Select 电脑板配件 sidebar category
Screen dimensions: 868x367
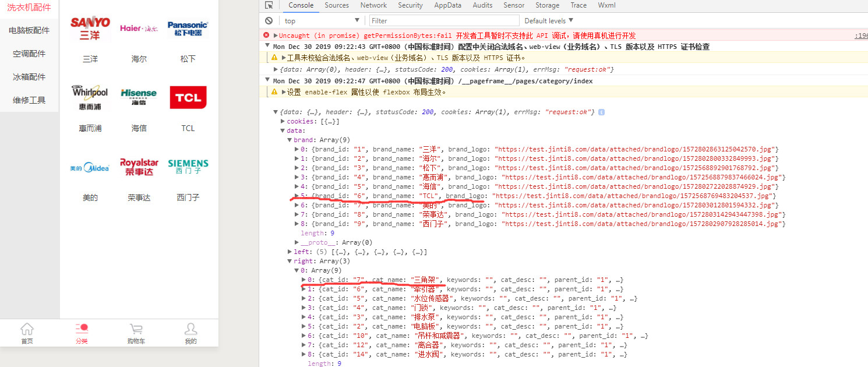point(29,30)
